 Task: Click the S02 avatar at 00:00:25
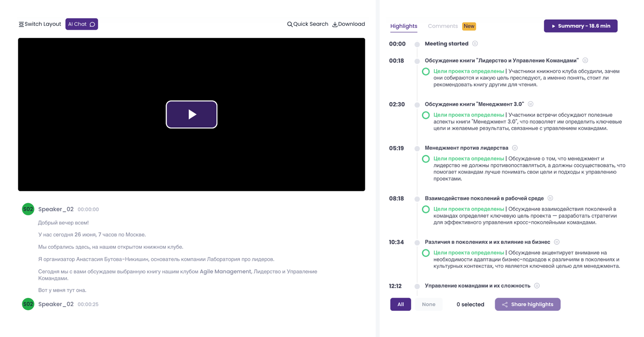(x=28, y=304)
